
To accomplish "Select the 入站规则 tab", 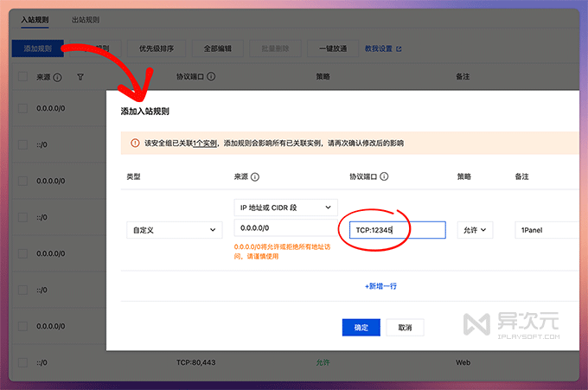I will pos(37,18).
